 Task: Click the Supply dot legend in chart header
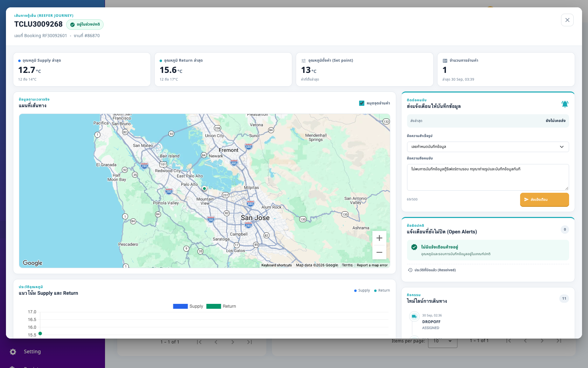362,291
